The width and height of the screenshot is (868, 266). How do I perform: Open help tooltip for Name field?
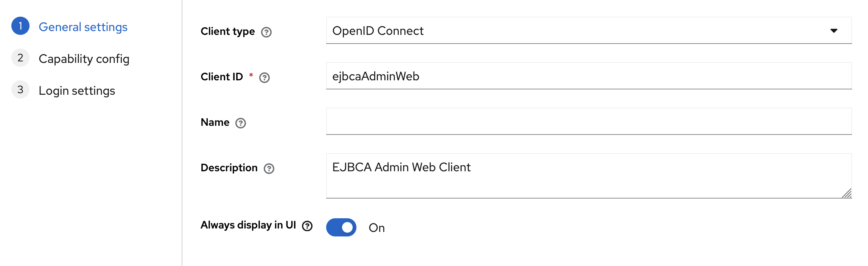point(241,123)
